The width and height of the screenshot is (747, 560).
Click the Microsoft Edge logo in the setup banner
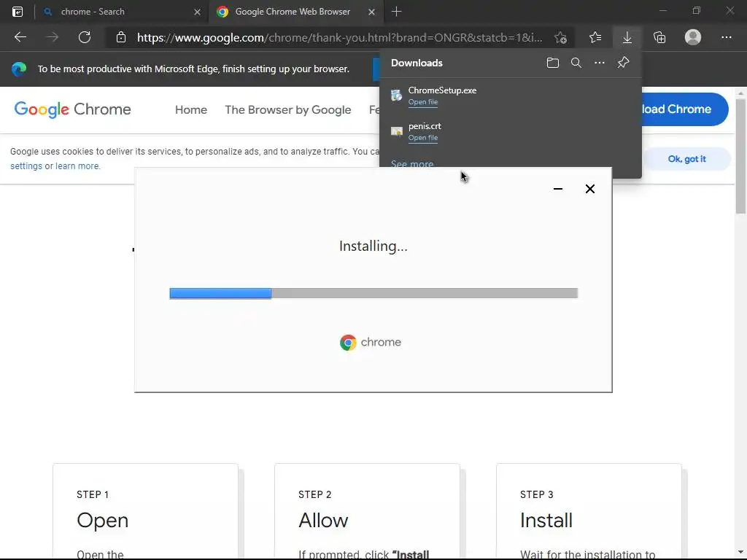(x=19, y=69)
